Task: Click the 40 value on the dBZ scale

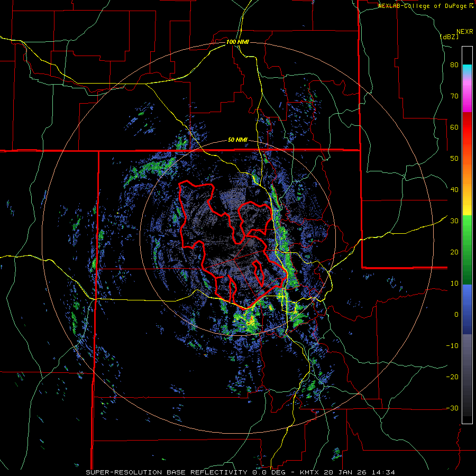Action: [x=454, y=190]
